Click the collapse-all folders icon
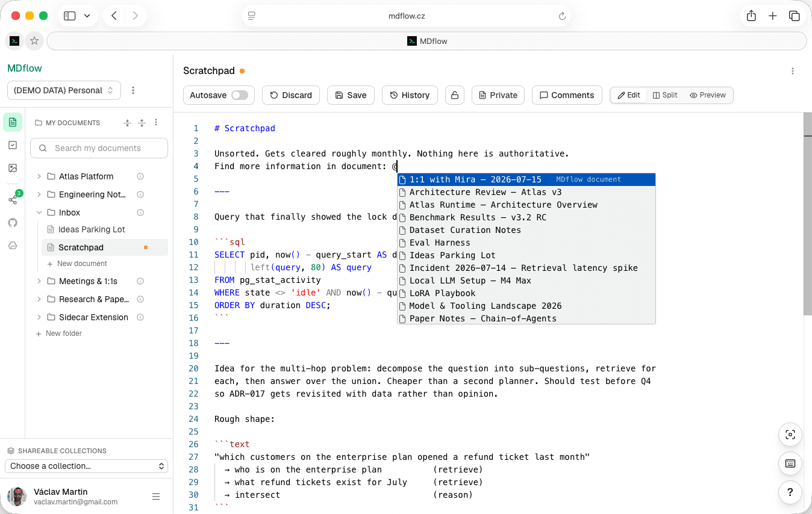 (127, 123)
